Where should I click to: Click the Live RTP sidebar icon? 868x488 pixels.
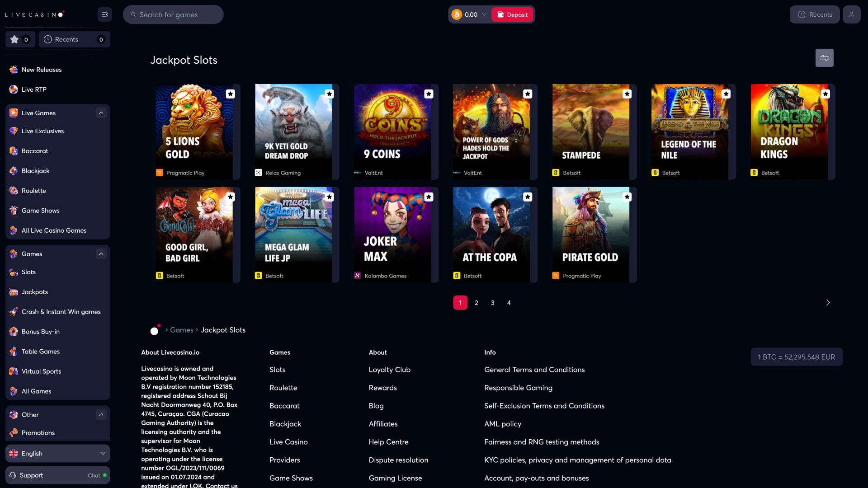(x=14, y=89)
